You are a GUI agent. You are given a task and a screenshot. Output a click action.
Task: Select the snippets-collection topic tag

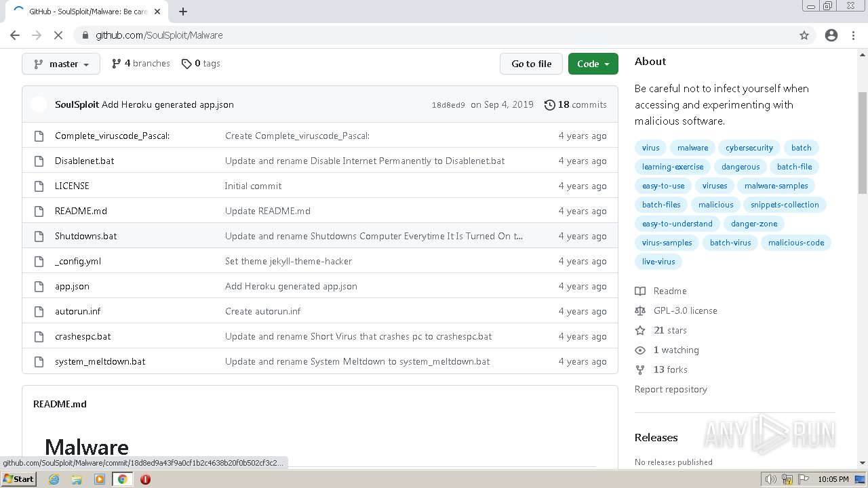785,205
